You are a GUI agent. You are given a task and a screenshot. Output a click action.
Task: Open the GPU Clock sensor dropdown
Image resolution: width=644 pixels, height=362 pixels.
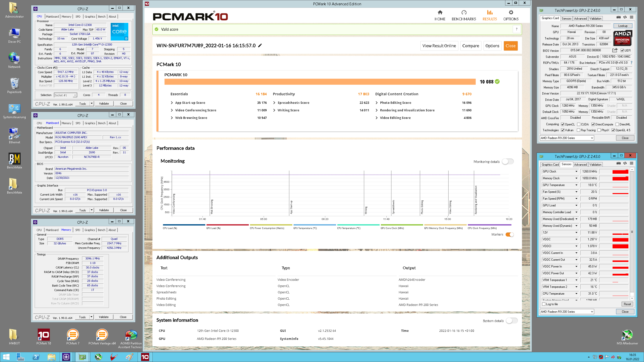coord(576,171)
